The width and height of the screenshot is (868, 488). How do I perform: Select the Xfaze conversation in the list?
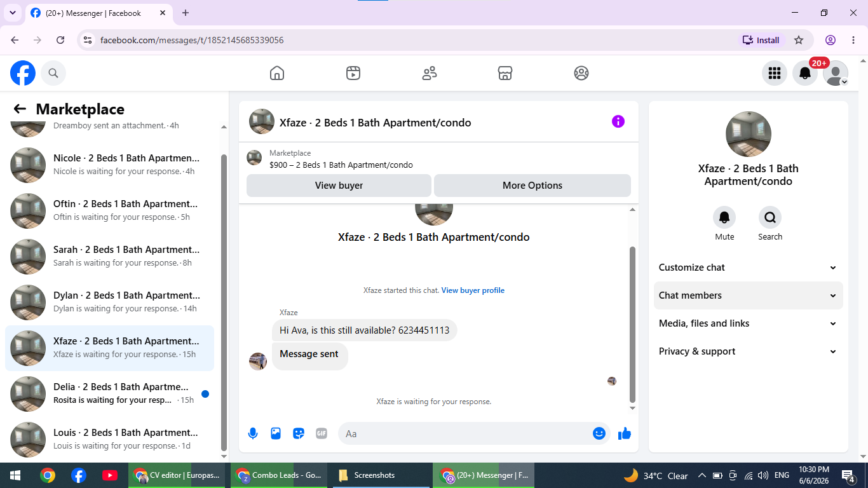(110, 348)
